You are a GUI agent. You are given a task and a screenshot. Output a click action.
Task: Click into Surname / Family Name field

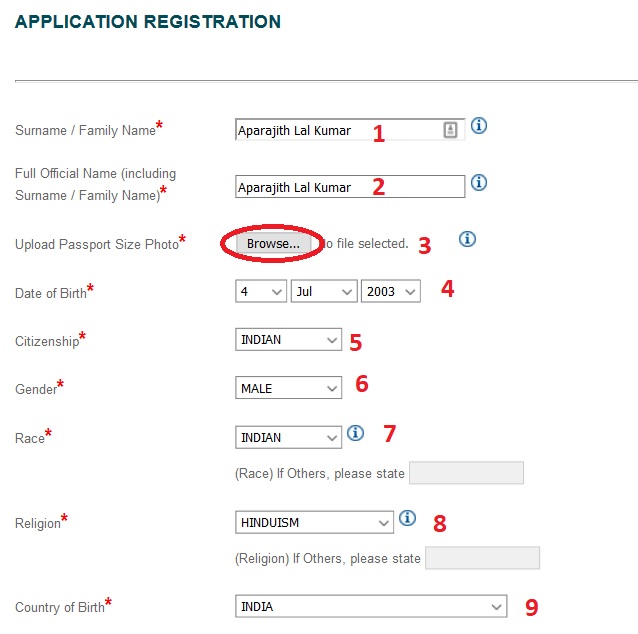(x=350, y=130)
